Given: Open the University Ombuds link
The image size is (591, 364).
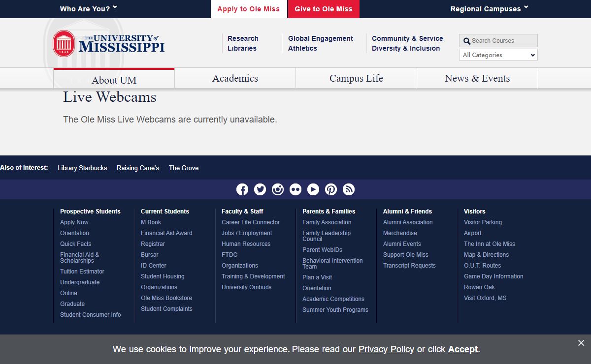Looking at the screenshot, I should click(246, 287).
